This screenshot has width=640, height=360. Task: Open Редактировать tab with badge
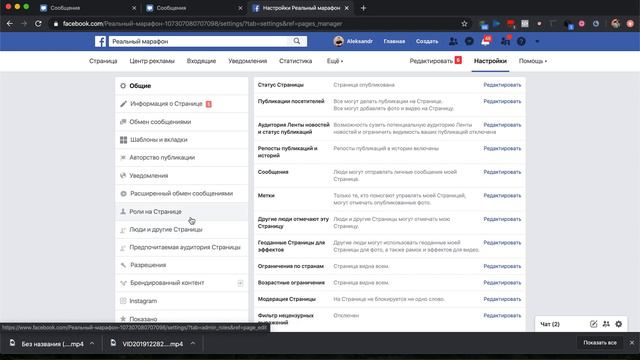pyautogui.click(x=435, y=61)
